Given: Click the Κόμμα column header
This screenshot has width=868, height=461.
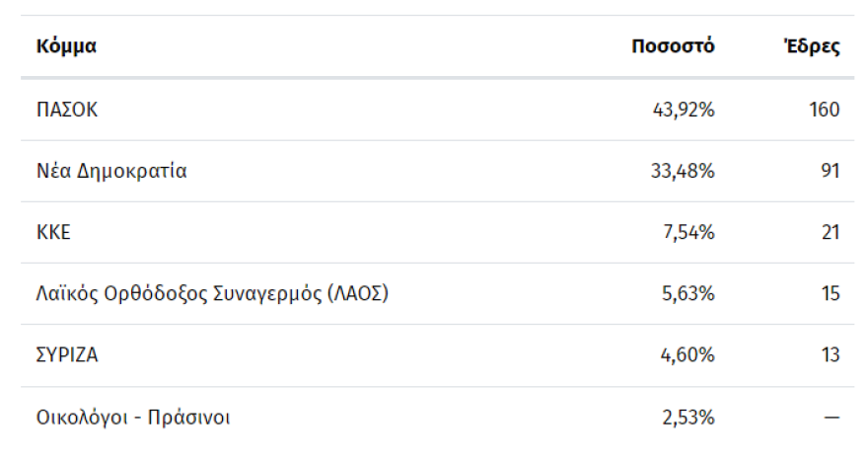Looking at the screenshot, I should coord(66,46).
